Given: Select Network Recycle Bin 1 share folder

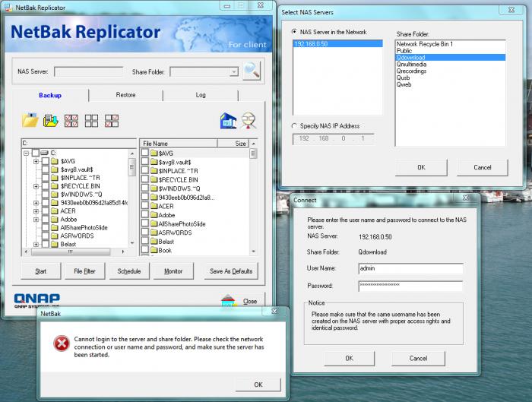Looking at the screenshot, I should pos(450,44).
